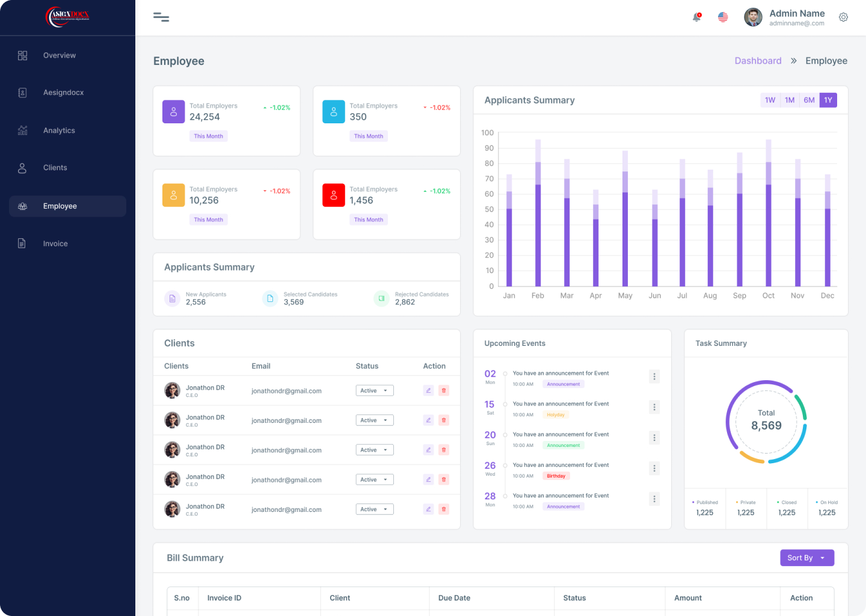
Task: Click This Month on the 24,254 card
Action: tap(208, 136)
